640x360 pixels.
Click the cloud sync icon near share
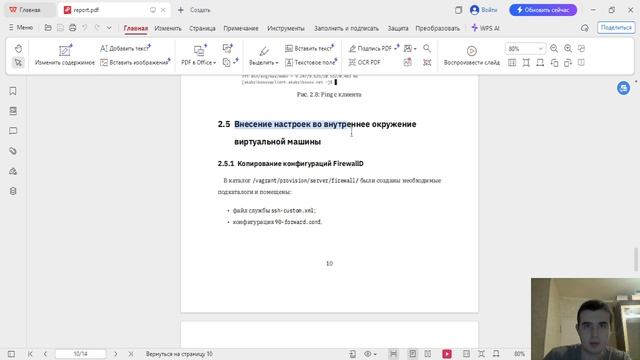tap(584, 28)
